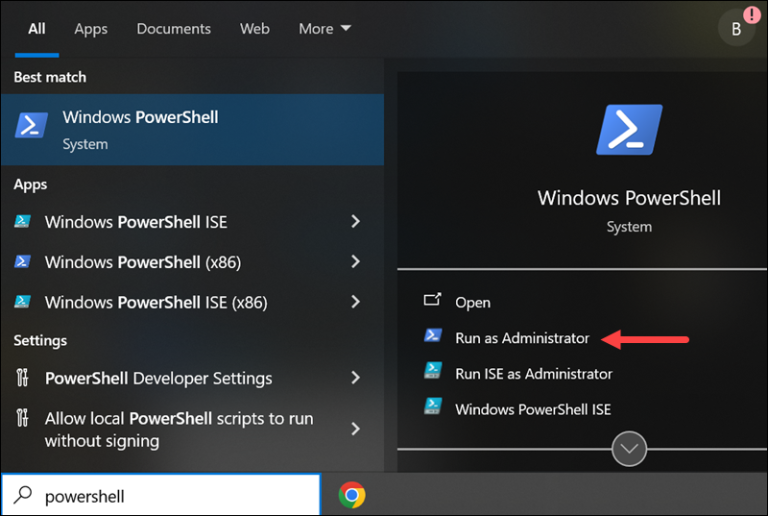The width and height of the screenshot is (768, 516).
Task: Click the Windows PowerShell ISE app icon
Action: pos(22,222)
